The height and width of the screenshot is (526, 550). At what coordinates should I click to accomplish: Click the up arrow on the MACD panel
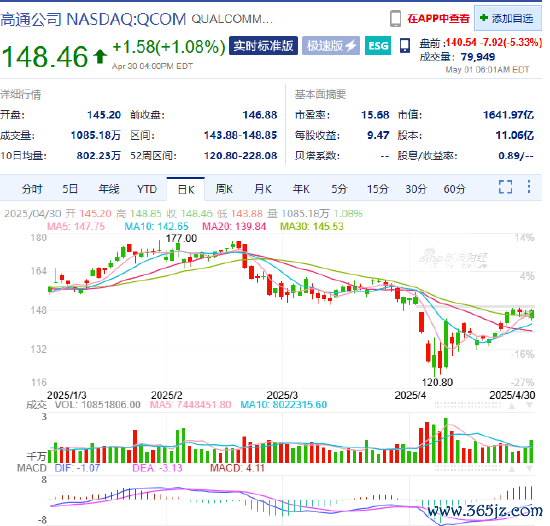click(512, 469)
